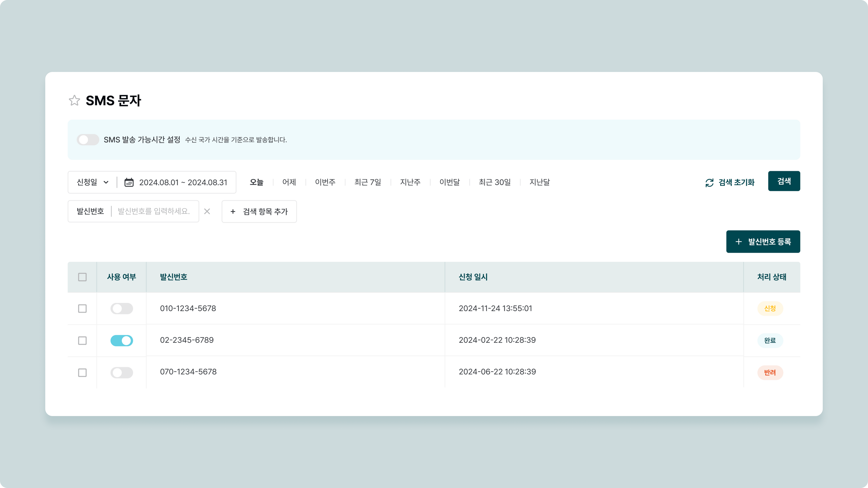868x488 pixels.
Task: Open the 2024.08.01 ~ 2024.08.31 date range
Action: point(183,182)
